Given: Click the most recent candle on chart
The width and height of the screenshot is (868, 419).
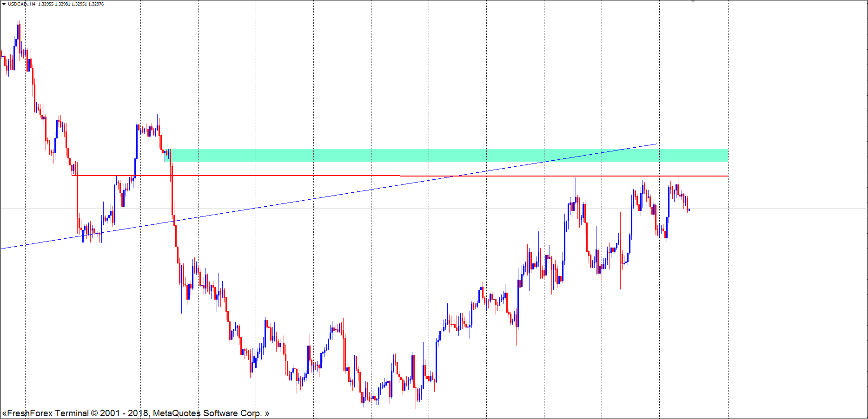Looking at the screenshot, I should click(x=689, y=209).
